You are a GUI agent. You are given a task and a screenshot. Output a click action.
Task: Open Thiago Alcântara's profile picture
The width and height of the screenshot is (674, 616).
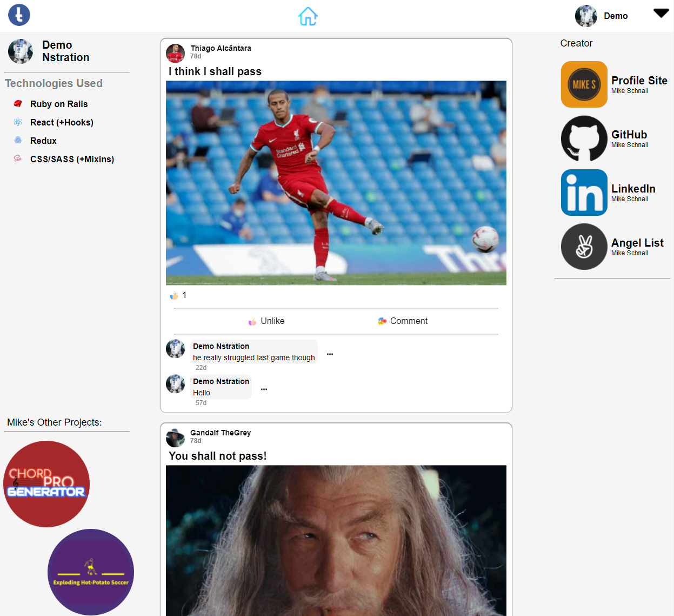tap(175, 54)
